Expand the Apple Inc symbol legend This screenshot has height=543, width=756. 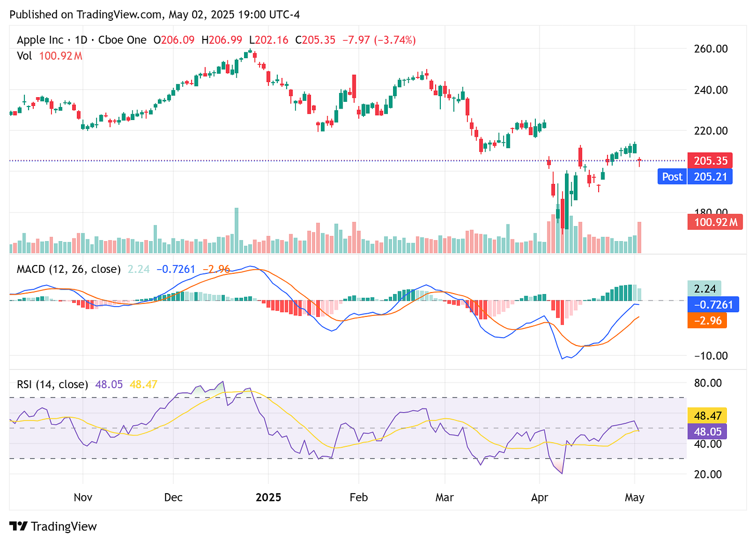[40, 39]
